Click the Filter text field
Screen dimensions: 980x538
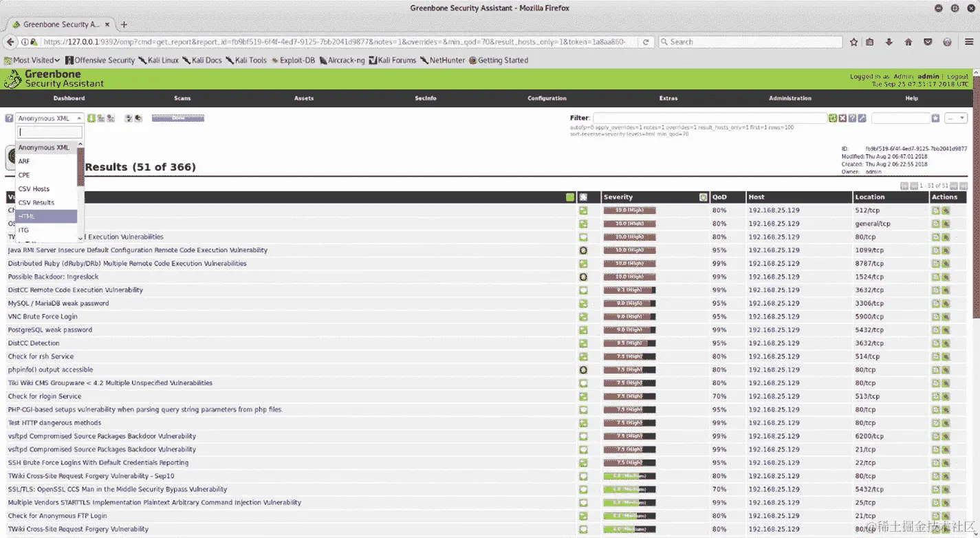(x=710, y=118)
